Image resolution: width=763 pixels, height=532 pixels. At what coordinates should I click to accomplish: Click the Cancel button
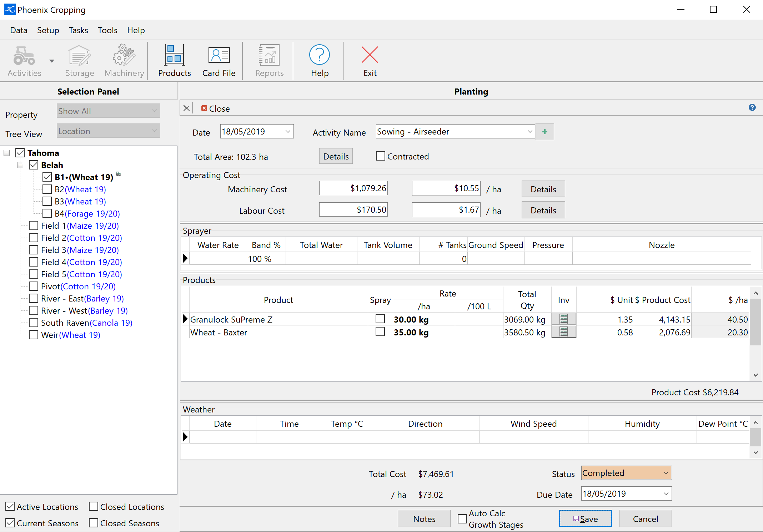[645, 518]
